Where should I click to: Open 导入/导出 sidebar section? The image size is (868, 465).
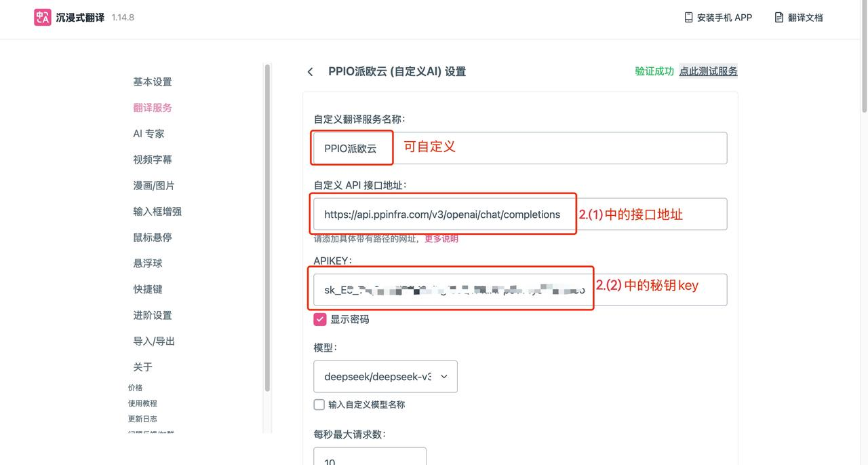pyautogui.click(x=154, y=341)
